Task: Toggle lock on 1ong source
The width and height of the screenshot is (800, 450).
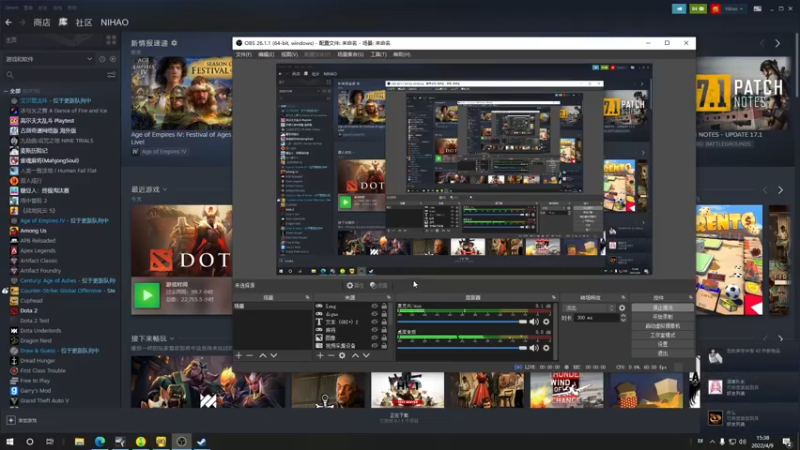Action: (x=384, y=307)
